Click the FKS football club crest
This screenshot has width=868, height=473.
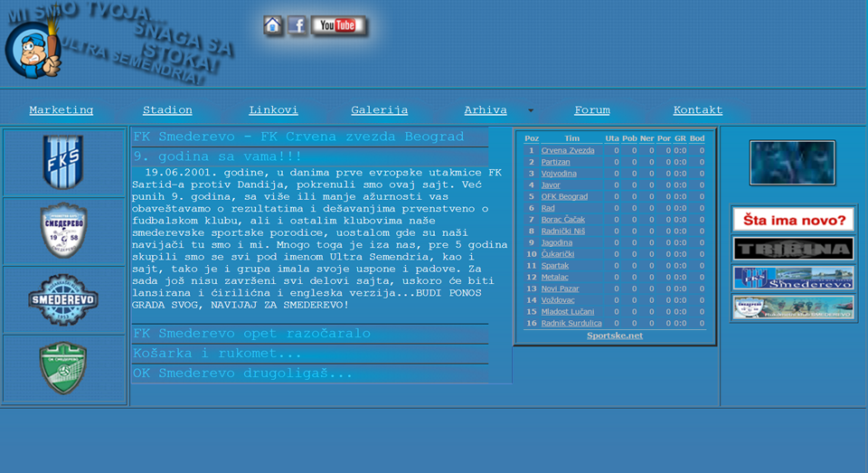point(64,162)
